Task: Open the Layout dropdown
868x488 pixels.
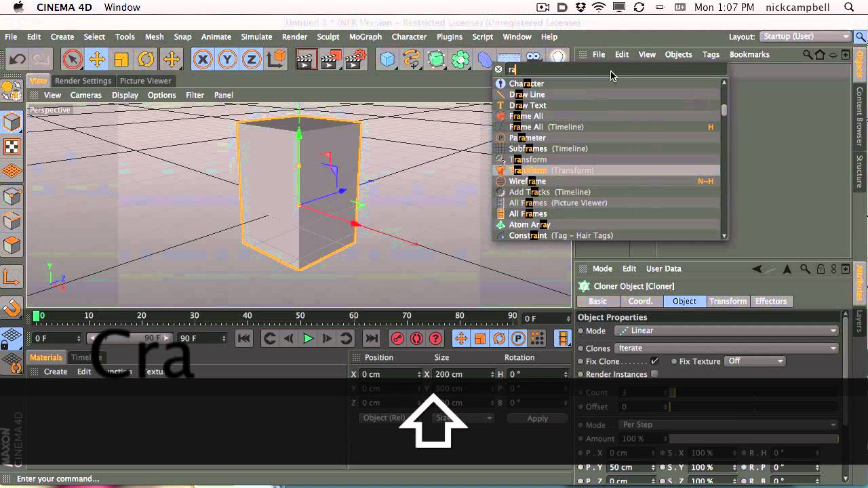Action: [805, 37]
